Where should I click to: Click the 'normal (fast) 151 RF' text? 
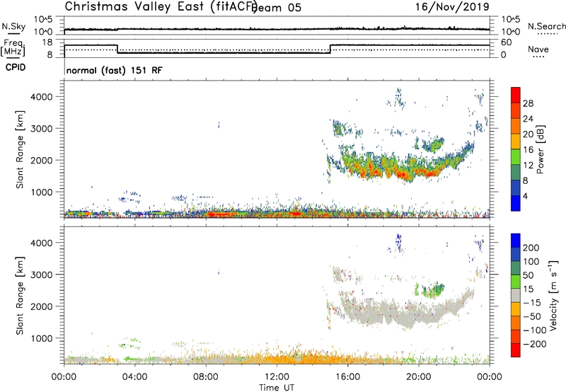pos(114,70)
